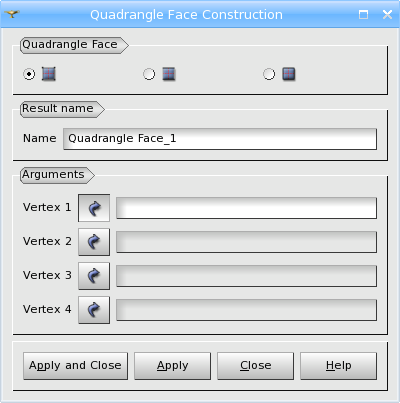Viewport: 400px width, 403px height.
Task: Click the Name input field
Action: (x=220, y=139)
